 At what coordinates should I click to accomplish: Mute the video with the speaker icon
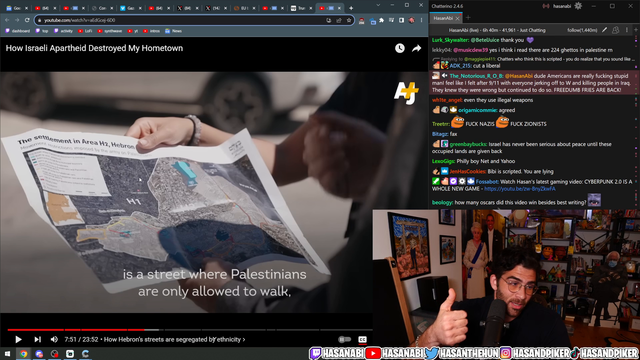point(54,339)
